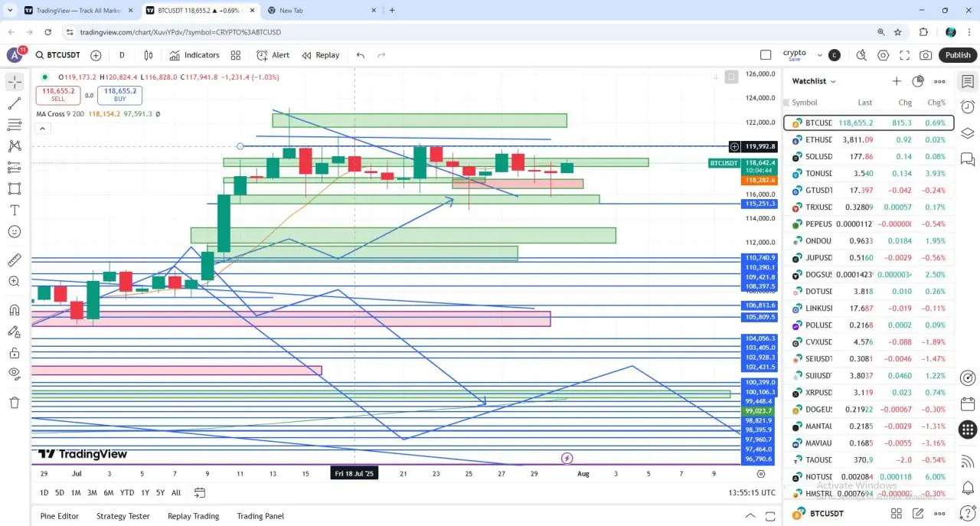980x526 pixels.
Task: Select the ruler Measure tool
Action: (x=15, y=260)
